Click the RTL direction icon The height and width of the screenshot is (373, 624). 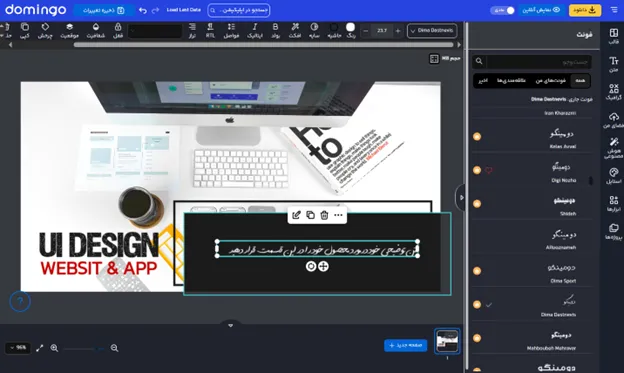tap(210, 31)
